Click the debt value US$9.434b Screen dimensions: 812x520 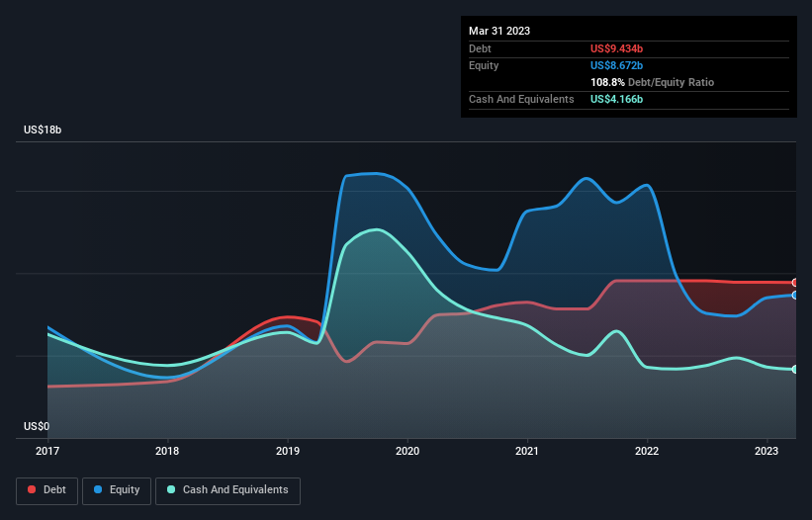coord(616,48)
